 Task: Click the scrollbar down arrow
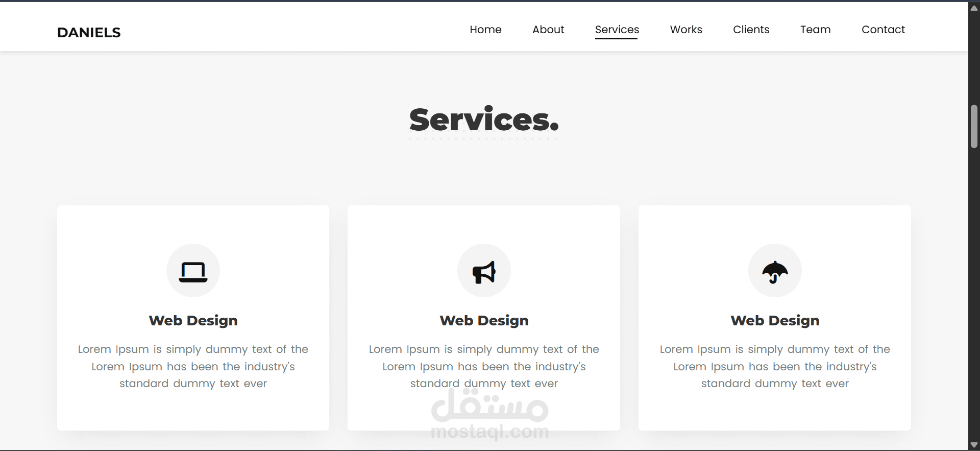pyautogui.click(x=974, y=444)
